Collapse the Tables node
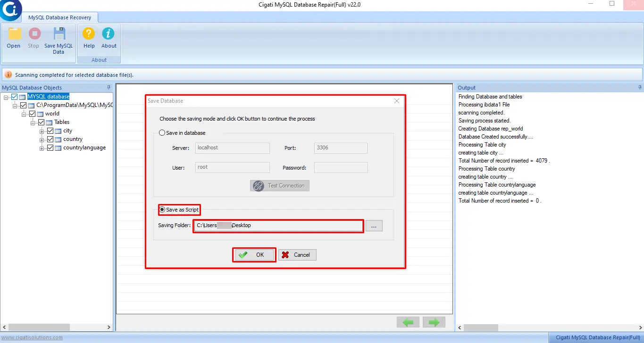Viewport: 644px width, 343px height. pyautogui.click(x=33, y=122)
